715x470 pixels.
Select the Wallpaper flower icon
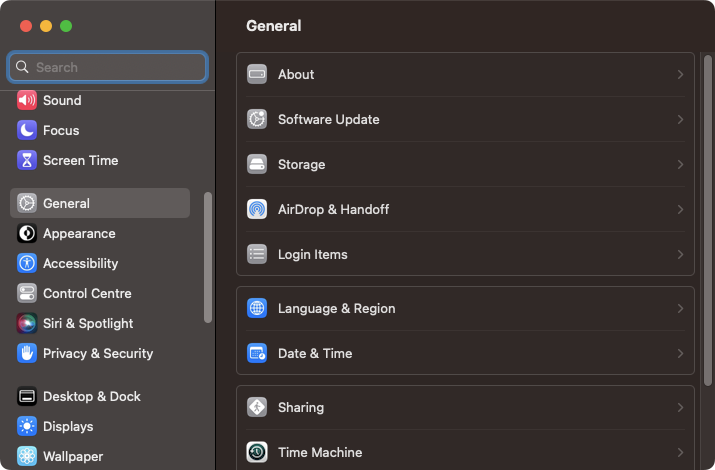(27, 456)
